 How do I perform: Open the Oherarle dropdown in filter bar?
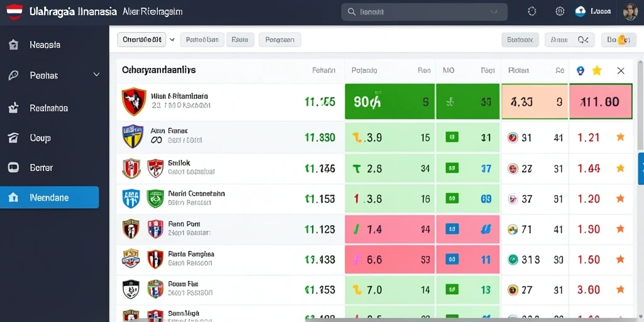(142, 40)
